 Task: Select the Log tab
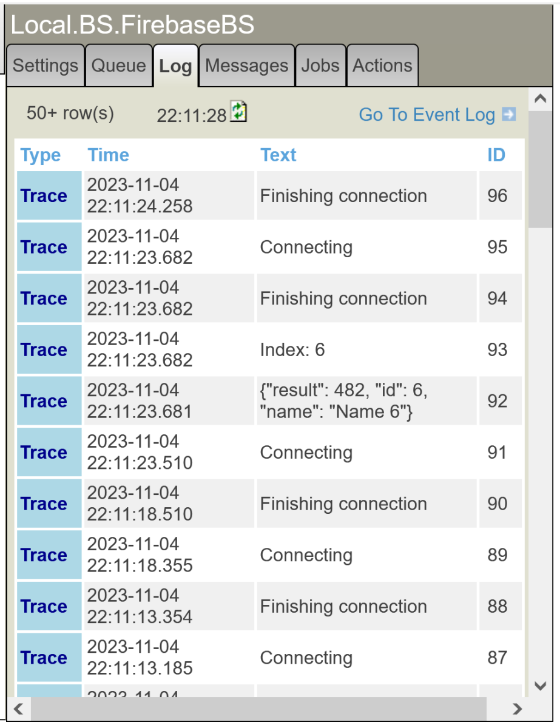175,66
